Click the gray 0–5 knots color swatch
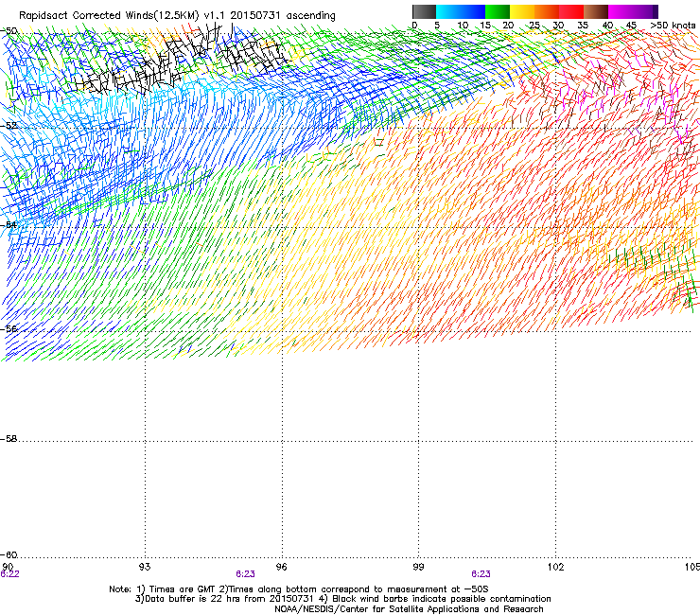 pyautogui.click(x=424, y=11)
